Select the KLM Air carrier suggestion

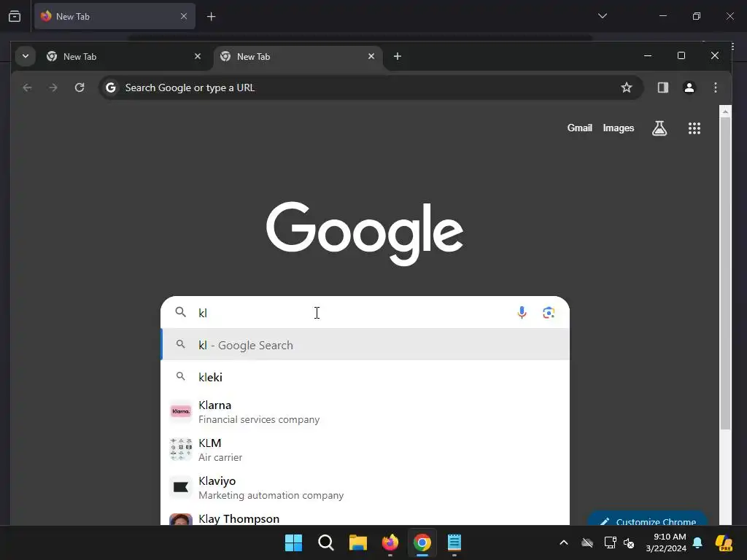click(365, 449)
